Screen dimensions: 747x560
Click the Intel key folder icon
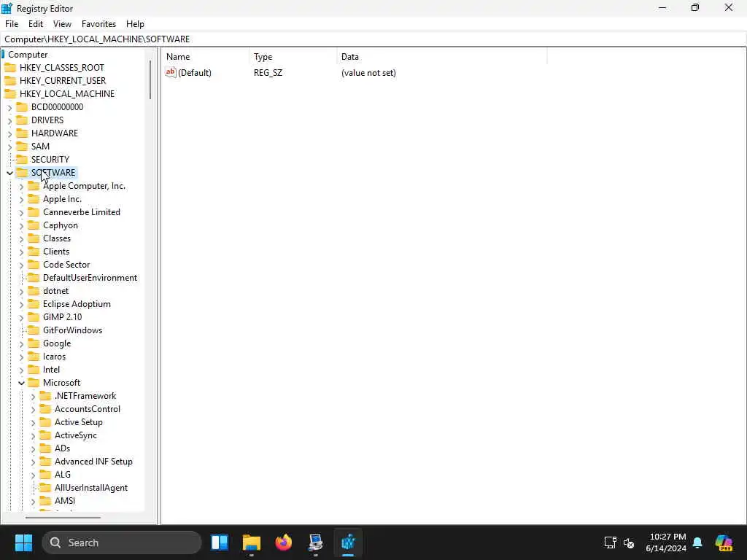tap(34, 369)
